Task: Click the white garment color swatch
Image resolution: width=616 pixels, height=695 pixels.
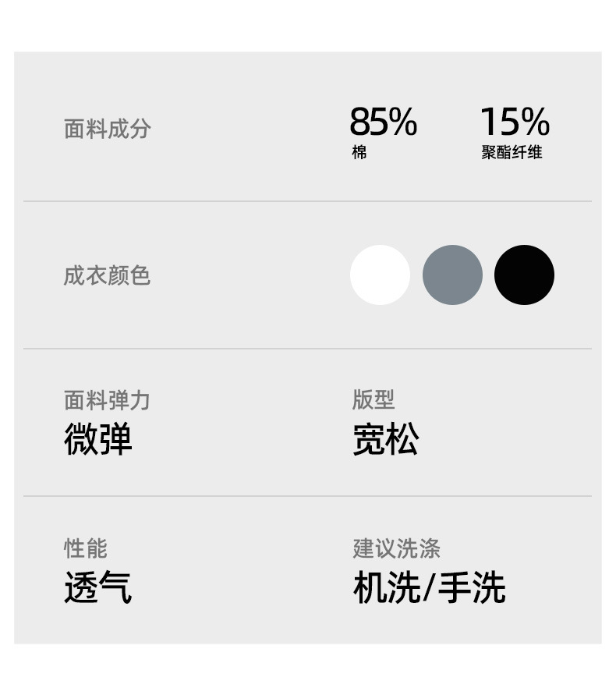Action: coord(380,275)
